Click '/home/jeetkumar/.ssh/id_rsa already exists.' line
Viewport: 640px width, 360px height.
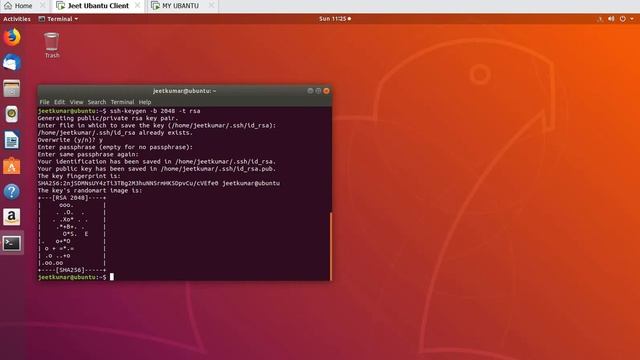click(x=115, y=133)
